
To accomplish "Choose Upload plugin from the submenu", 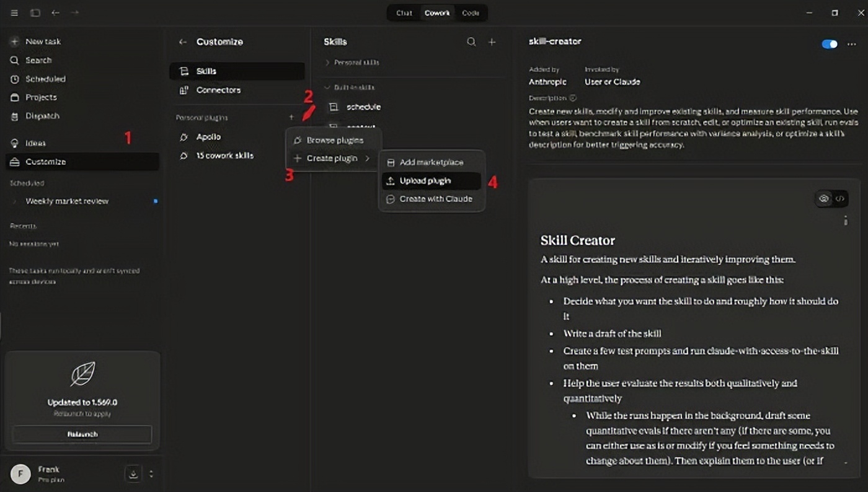I will (432, 181).
